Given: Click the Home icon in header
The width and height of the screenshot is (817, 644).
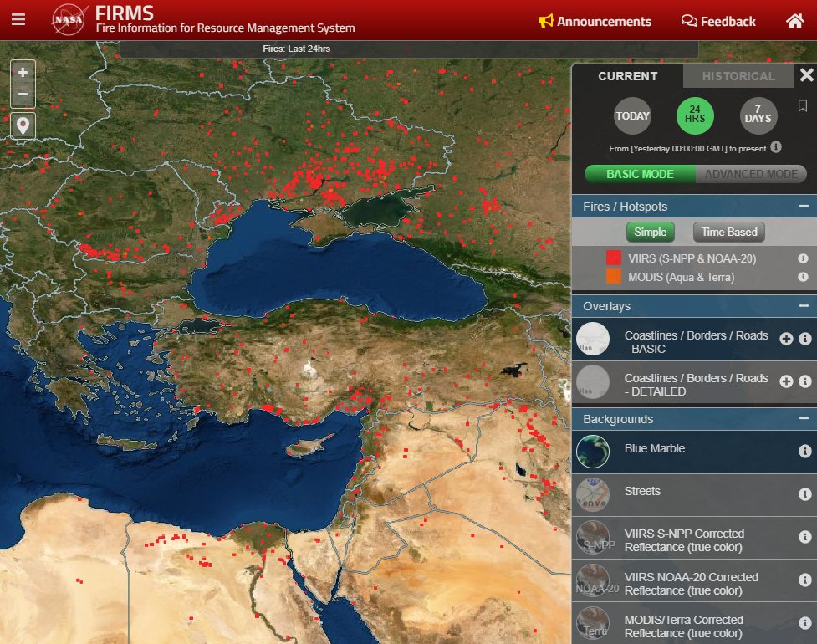Looking at the screenshot, I should tap(794, 21).
